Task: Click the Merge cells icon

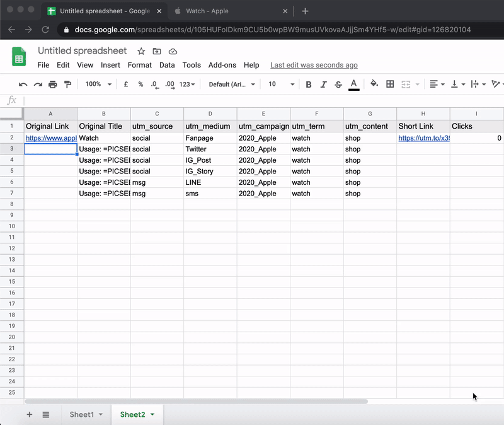Action: click(x=406, y=84)
